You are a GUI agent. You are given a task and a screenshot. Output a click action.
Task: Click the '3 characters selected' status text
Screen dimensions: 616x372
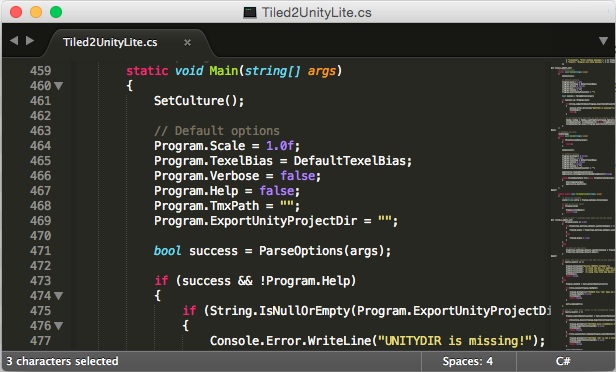(62, 361)
